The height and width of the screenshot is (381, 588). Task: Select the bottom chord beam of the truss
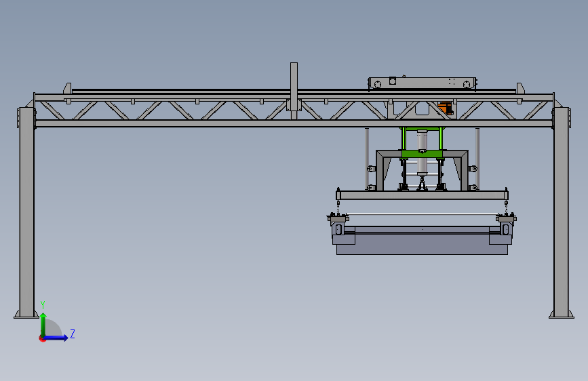pyautogui.click(x=294, y=123)
